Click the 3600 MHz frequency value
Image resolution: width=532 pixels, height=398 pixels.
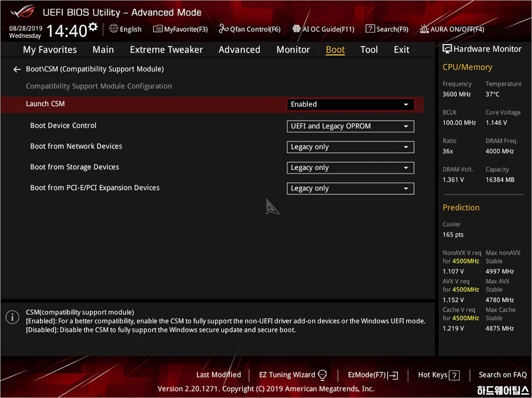(456, 94)
